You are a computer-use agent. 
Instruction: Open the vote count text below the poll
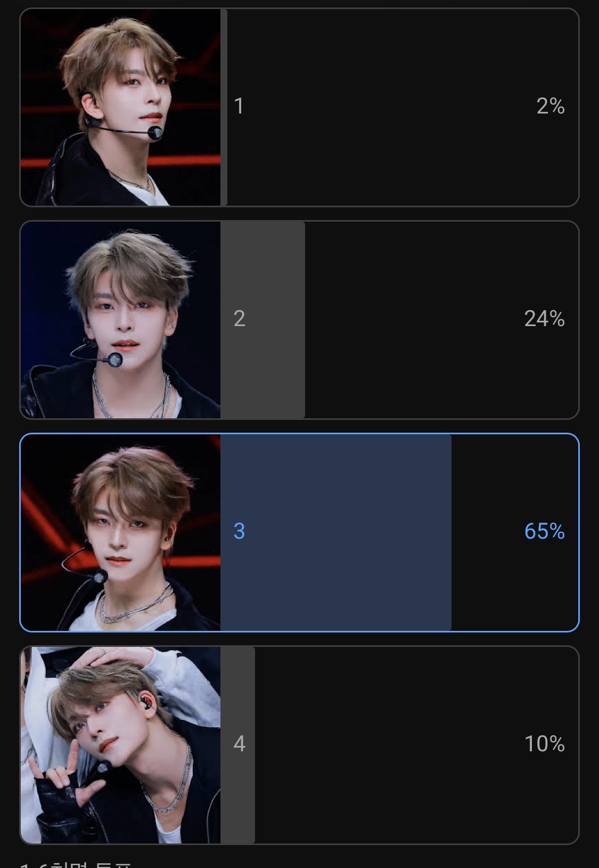coord(75,864)
